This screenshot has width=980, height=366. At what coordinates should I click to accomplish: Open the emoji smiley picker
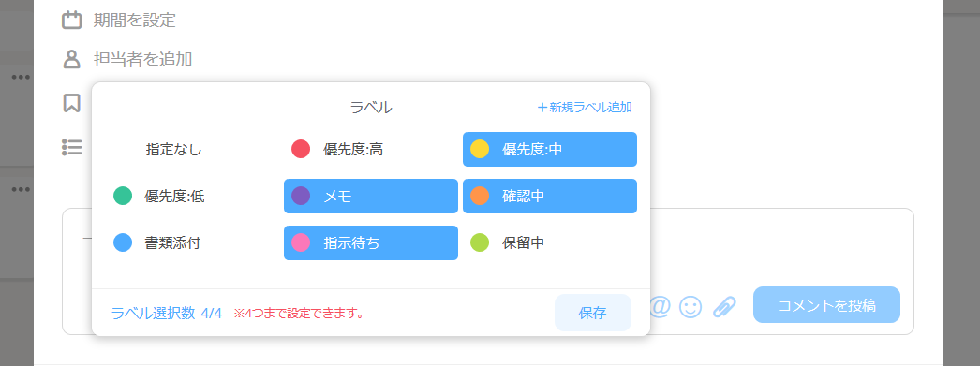click(x=690, y=306)
